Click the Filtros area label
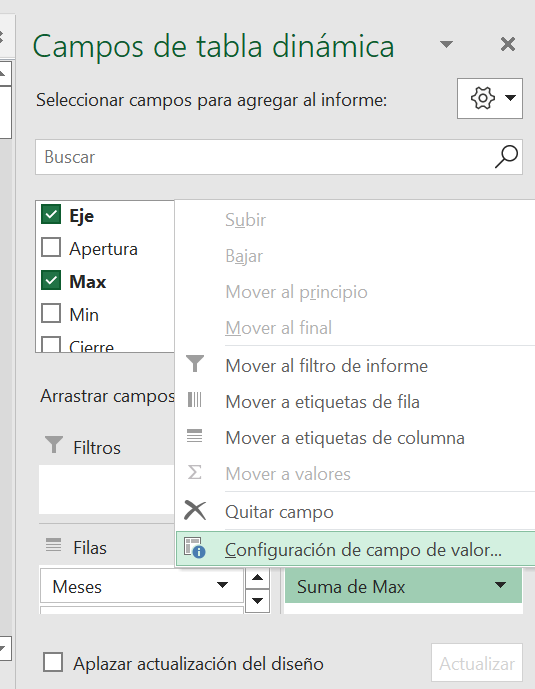 97,447
